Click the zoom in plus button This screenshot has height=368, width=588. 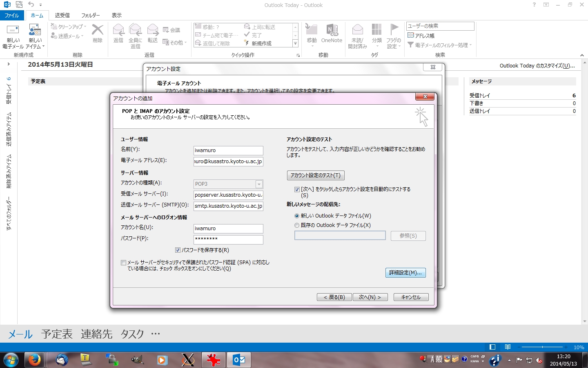tap(566, 347)
